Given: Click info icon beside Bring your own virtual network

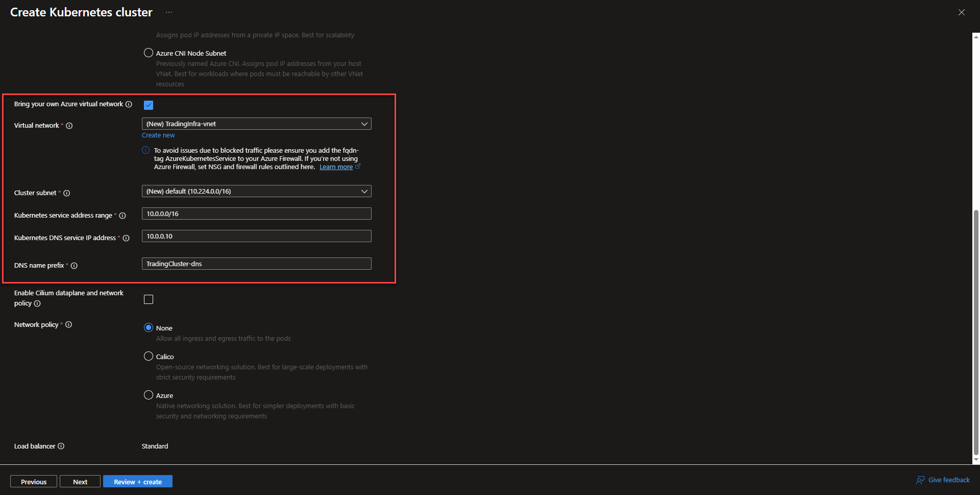Looking at the screenshot, I should point(129,104).
